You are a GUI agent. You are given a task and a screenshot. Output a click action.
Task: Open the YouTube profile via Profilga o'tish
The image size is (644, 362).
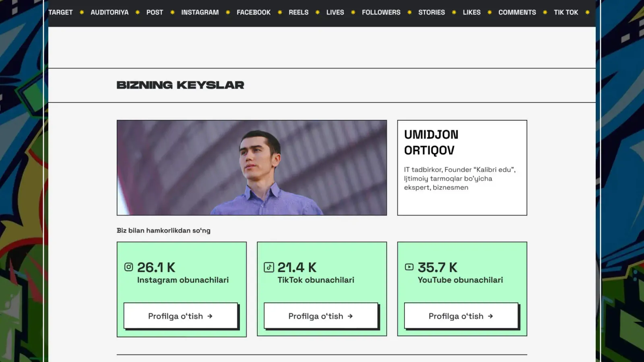point(461,316)
